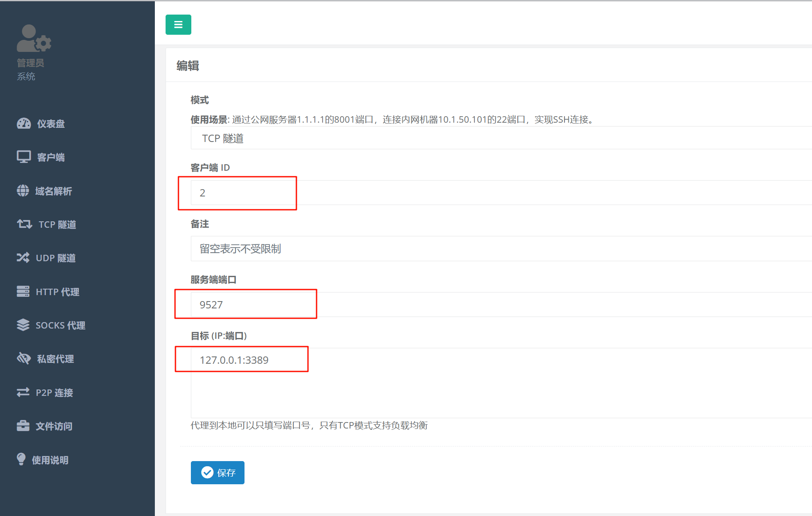This screenshot has height=516, width=812.
Task: Open 使用说明 help page
Action: pyautogui.click(x=50, y=460)
